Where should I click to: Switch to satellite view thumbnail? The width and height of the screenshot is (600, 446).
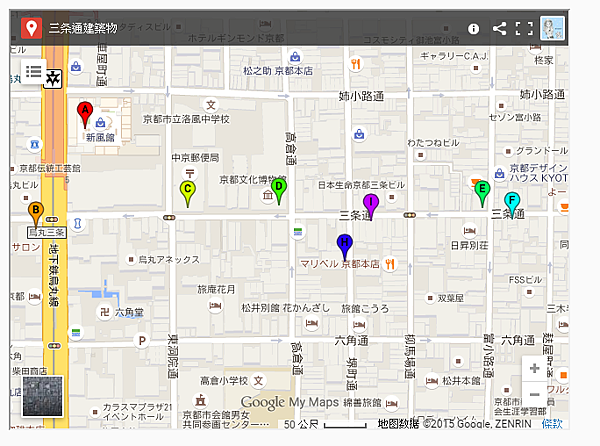click(x=42, y=396)
